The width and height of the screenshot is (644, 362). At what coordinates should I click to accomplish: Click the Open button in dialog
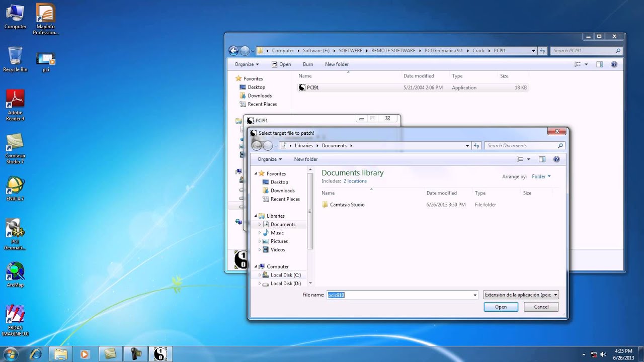point(501,307)
